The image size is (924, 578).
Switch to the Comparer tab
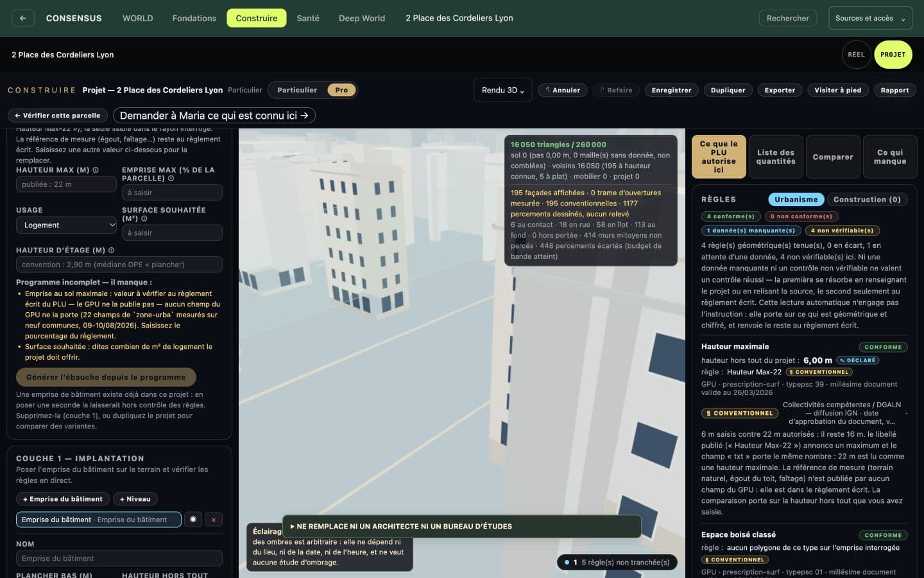coord(833,157)
